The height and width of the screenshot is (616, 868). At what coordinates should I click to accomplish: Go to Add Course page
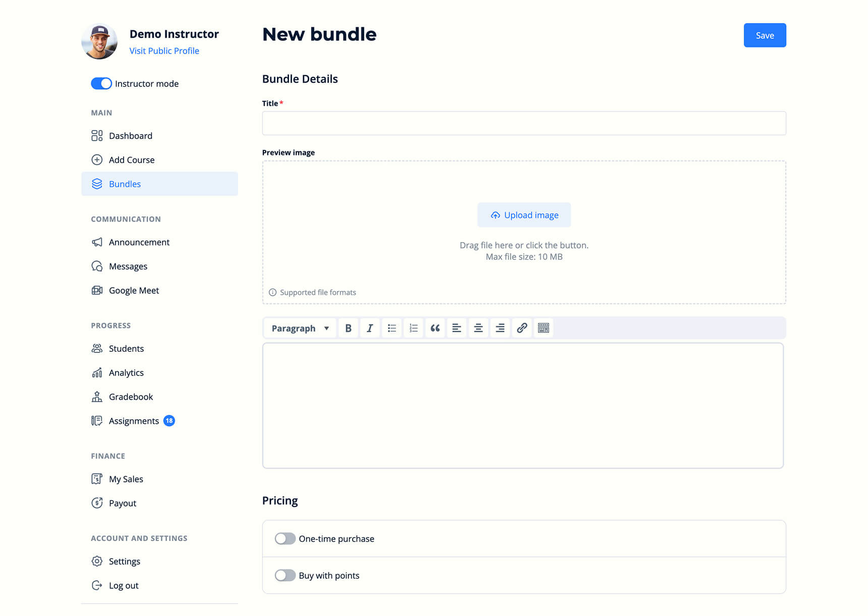[x=159, y=160]
